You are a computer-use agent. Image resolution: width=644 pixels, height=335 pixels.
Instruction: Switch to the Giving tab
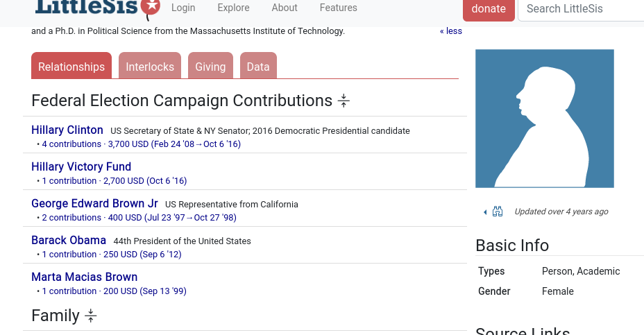pos(210,66)
